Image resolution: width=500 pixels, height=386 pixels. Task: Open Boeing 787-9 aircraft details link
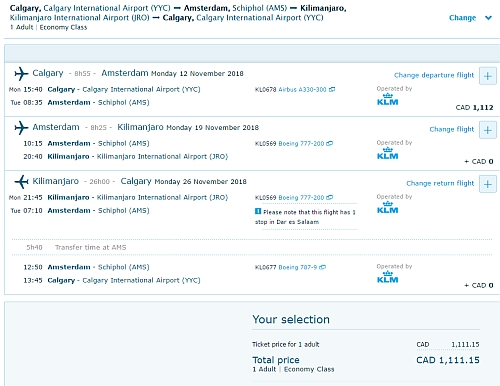298,267
